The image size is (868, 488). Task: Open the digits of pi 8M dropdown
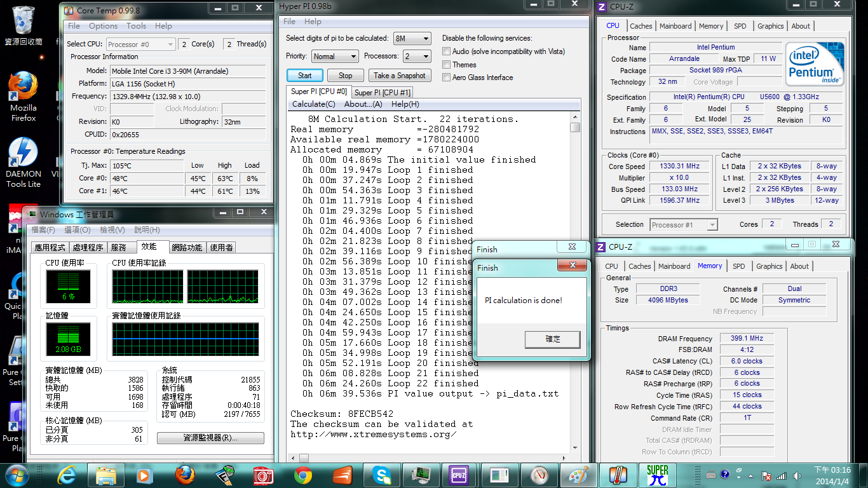pos(412,39)
